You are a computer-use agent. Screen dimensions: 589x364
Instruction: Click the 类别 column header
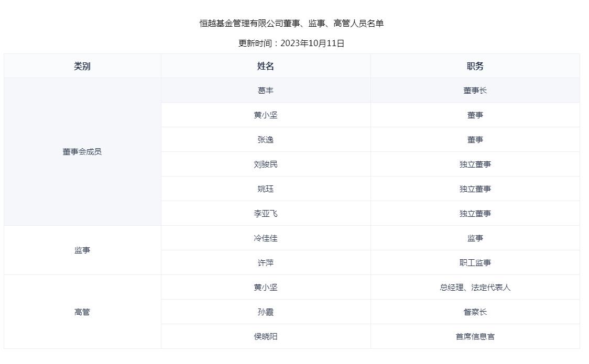82,65
